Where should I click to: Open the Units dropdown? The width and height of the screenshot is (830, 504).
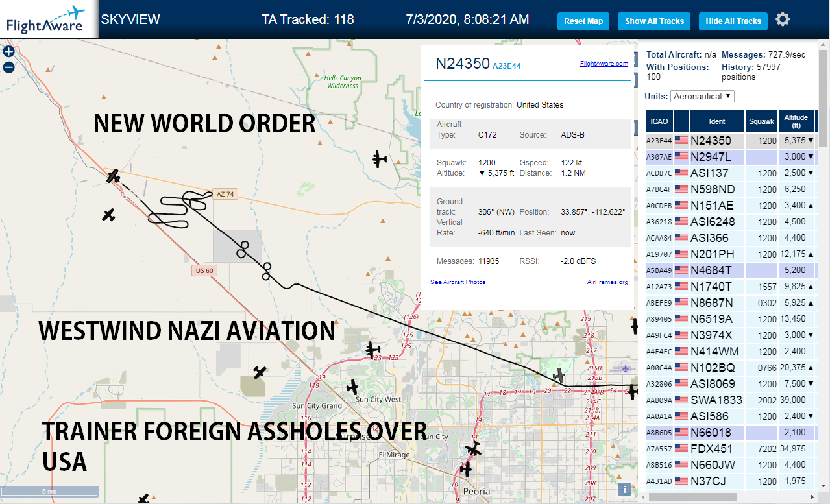click(x=702, y=96)
